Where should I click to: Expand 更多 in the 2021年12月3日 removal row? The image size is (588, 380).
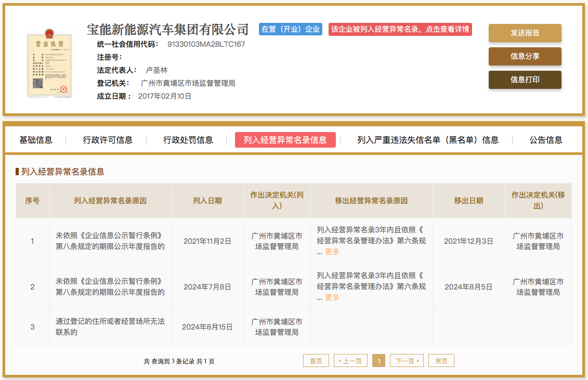(332, 252)
